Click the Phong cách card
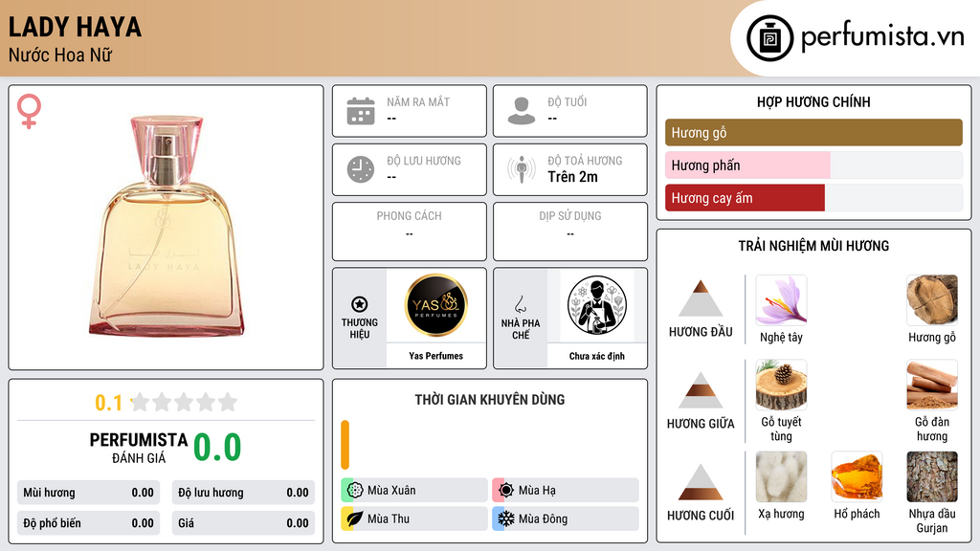Viewport: 980px width, 551px height. tap(410, 231)
